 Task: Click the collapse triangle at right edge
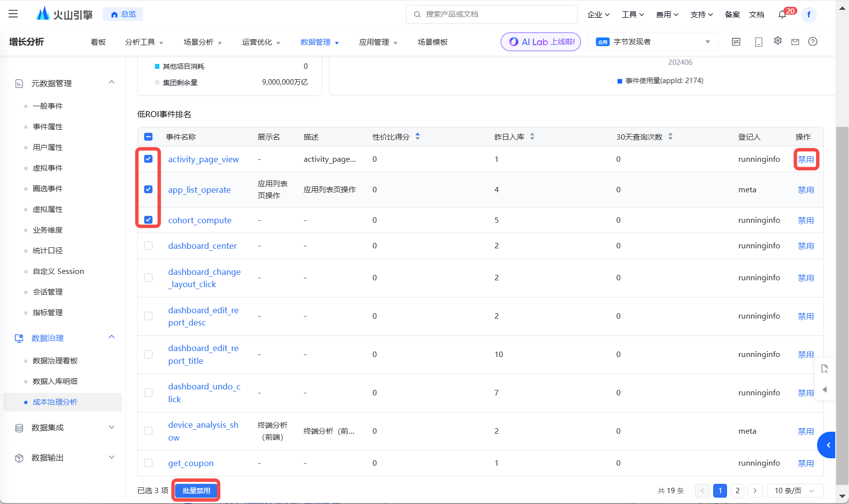click(825, 389)
